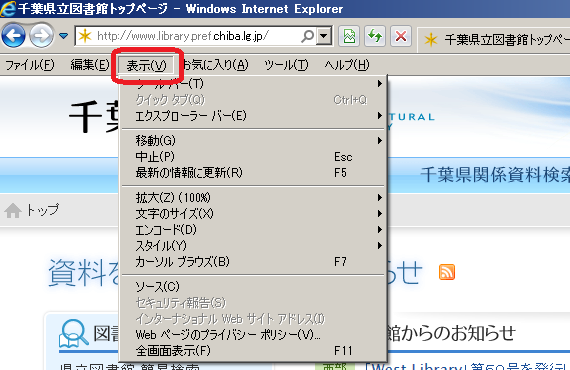Screen dimensions: 570x370
Task: Click the book search magnifier icon
Action: click(73, 333)
